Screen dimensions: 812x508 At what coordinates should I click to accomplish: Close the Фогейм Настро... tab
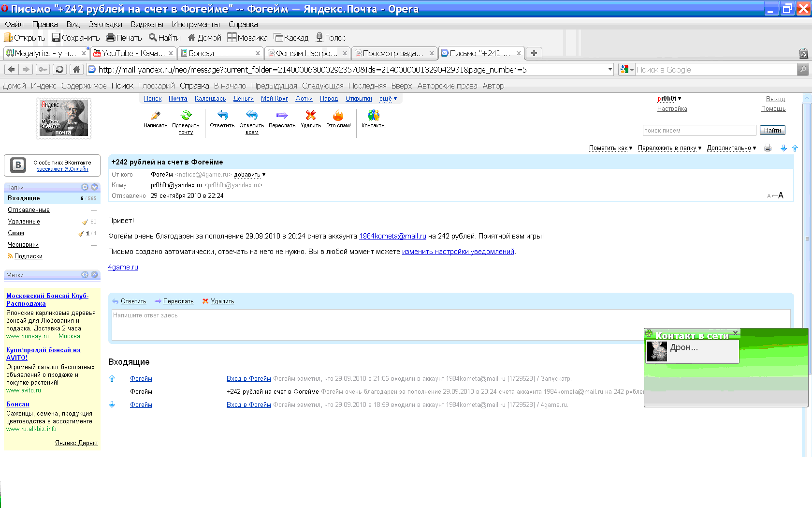click(x=345, y=53)
